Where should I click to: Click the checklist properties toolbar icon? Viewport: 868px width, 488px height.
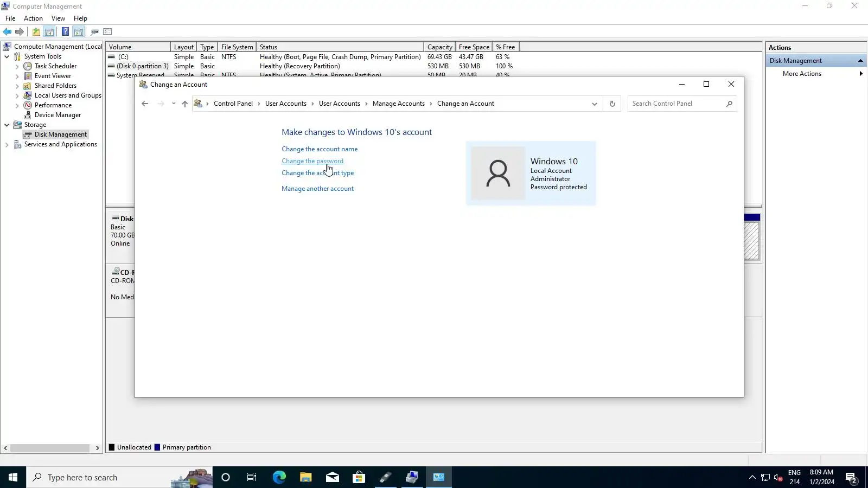(107, 31)
